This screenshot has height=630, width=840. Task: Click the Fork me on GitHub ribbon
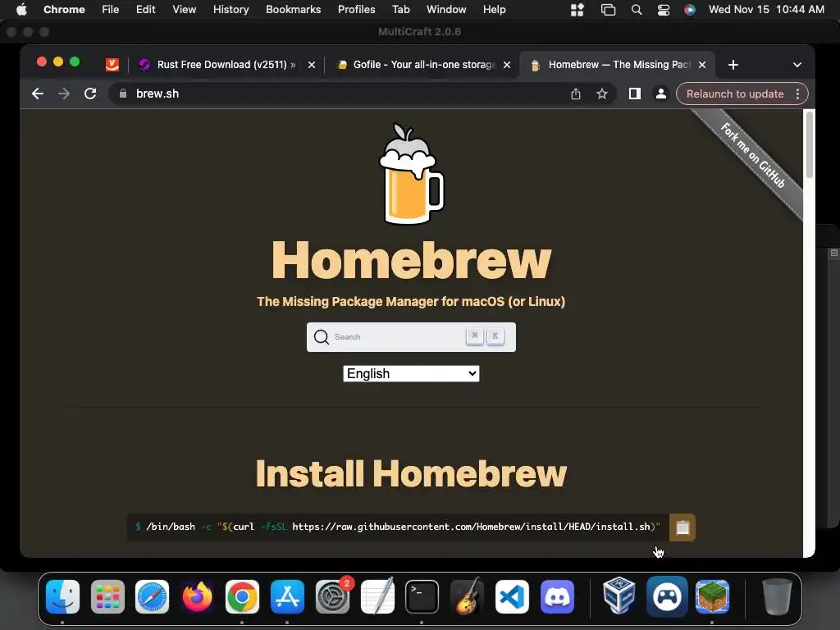tap(753, 155)
